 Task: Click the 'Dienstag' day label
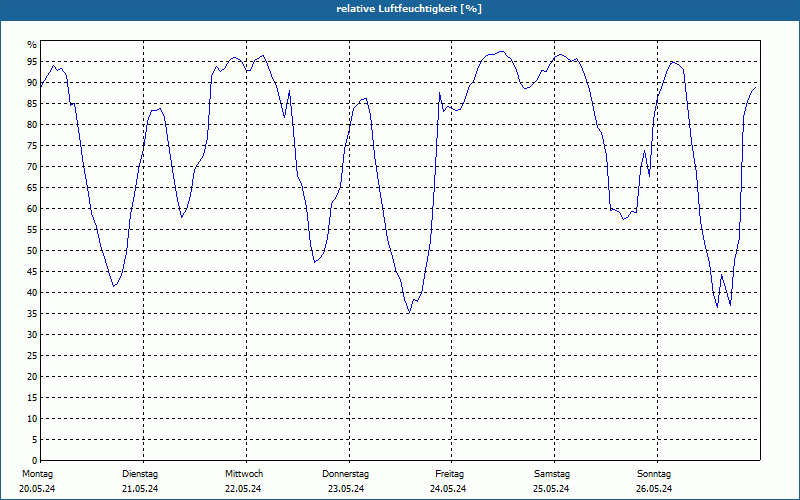tap(140, 474)
